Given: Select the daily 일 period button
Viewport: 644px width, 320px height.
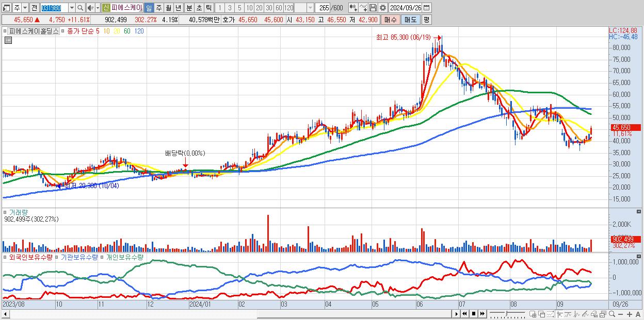Looking at the screenshot, I should pyautogui.click(x=149, y=8).
